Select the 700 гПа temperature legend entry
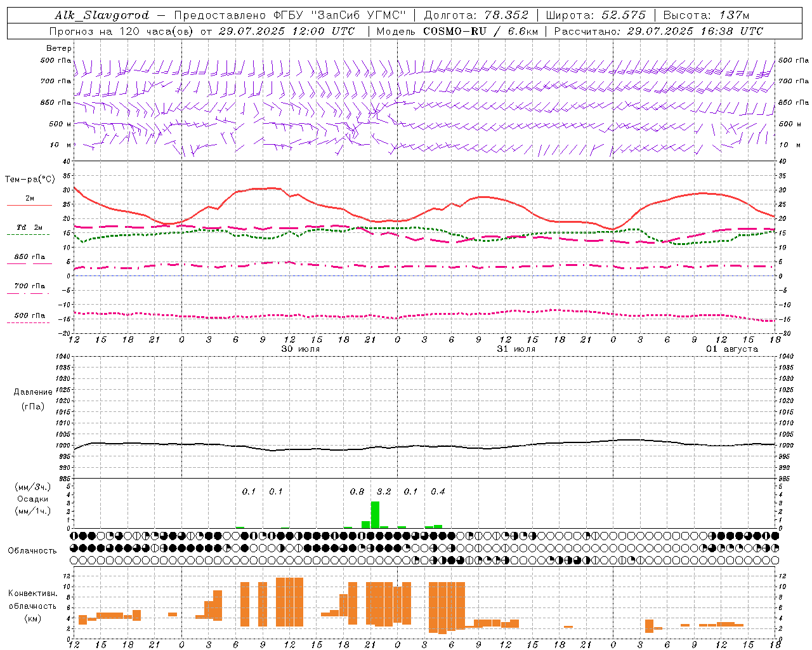The height and width of the screenshot is (650, 812). coord(29,286)
